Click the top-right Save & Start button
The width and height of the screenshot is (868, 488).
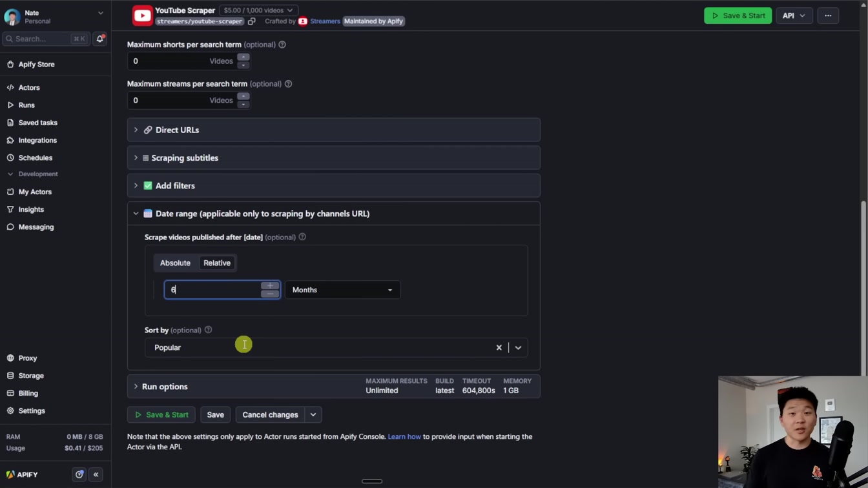(x=738, y=15)
